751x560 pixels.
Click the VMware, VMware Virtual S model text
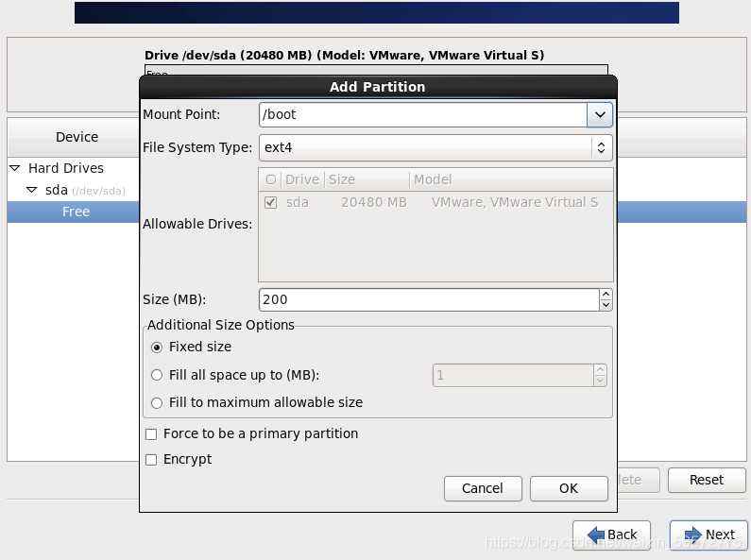(x=515, y=203)
